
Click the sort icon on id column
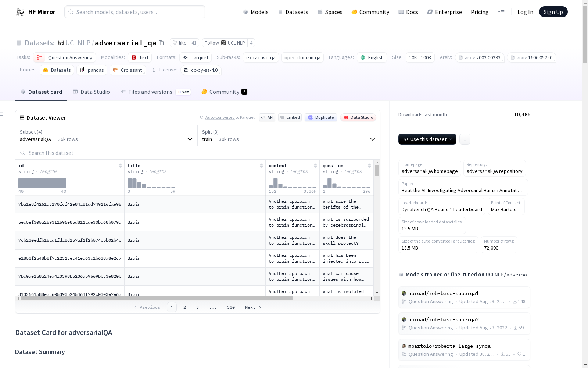pos(120,166)
